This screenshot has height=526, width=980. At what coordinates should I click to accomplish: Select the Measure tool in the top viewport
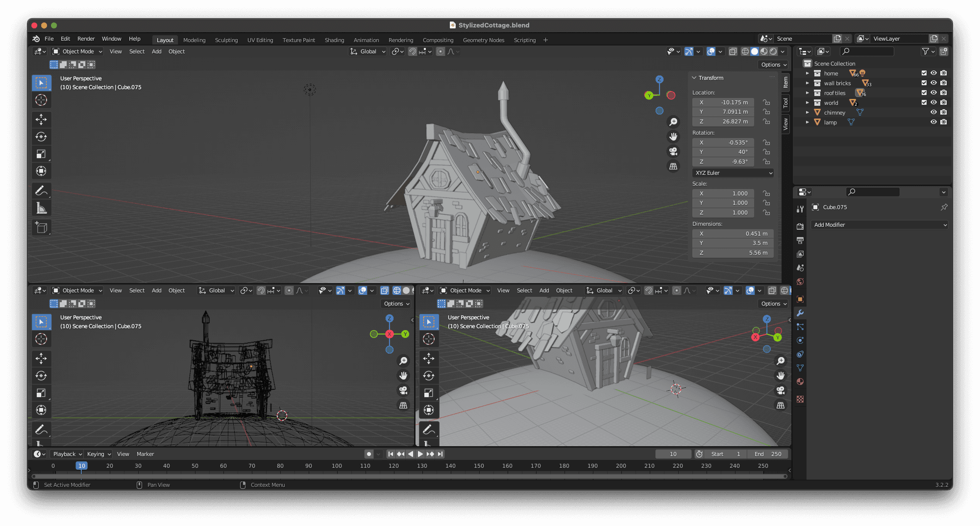pyautogui.click(x=41, y=208)
